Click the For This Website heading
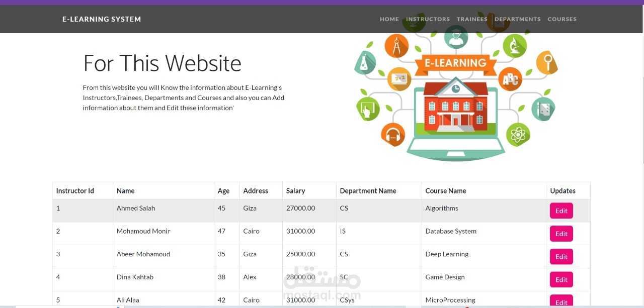 [x=162, y=63]
